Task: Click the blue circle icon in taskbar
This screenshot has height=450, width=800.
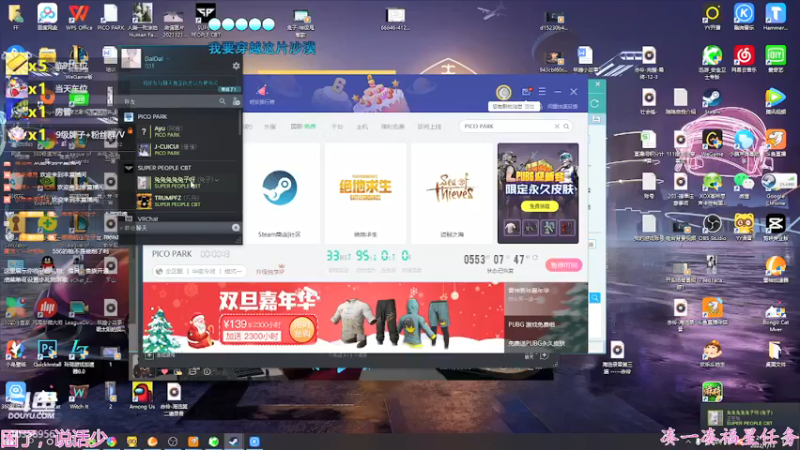Action: pos(254,441)
